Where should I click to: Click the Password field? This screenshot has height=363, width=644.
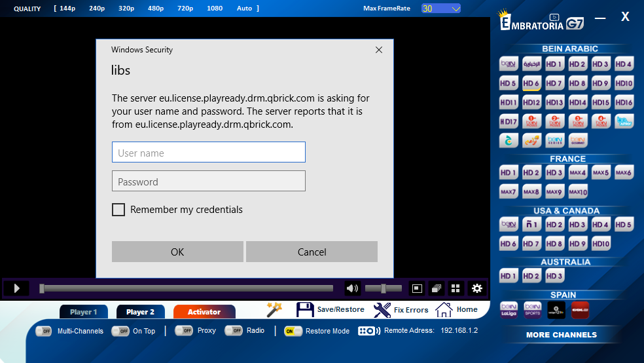209,181
